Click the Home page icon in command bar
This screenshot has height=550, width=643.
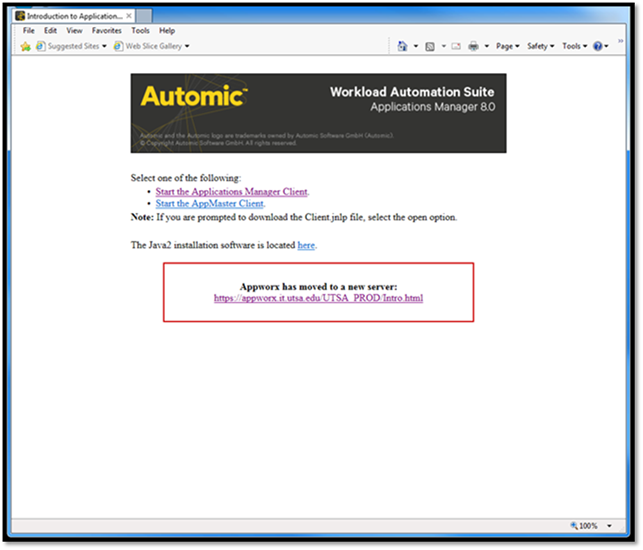point(402,46)
